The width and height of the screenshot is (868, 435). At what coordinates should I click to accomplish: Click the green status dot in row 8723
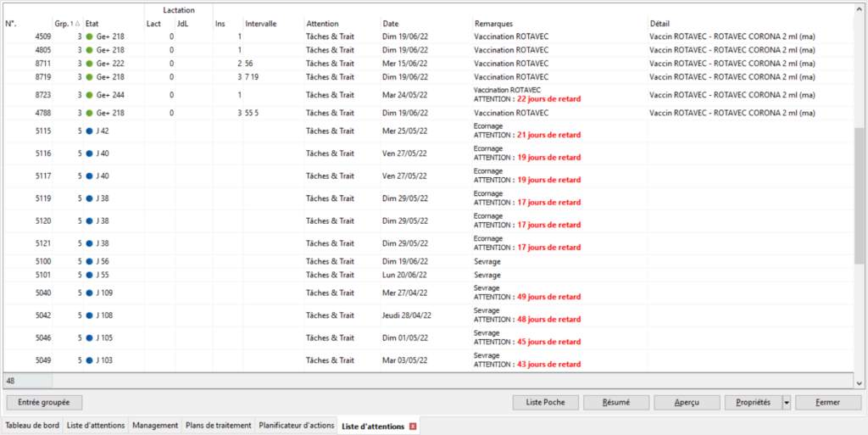tap(89, 95)
